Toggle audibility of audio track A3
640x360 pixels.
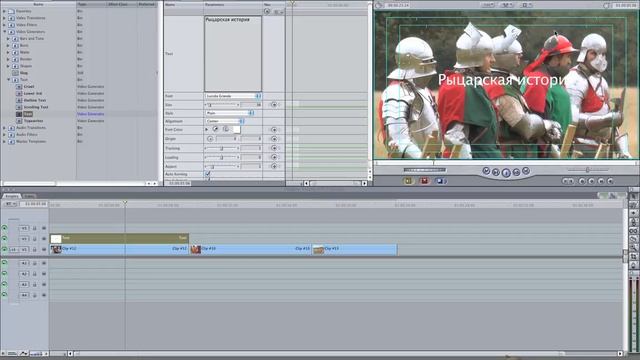4,284
